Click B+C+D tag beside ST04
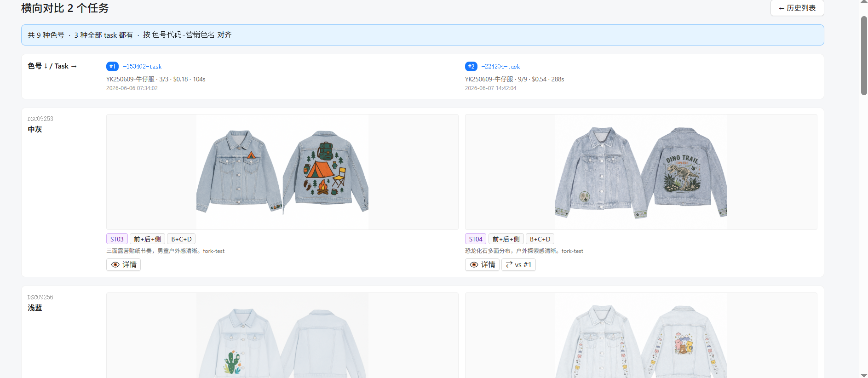The height and width of the screenshot is (378, 868). 540,239
